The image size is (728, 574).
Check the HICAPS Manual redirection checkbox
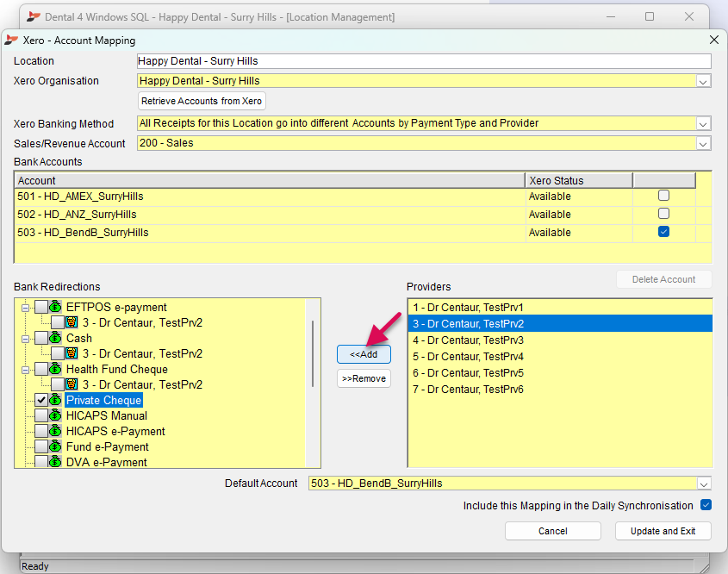[x=41, y=415]
